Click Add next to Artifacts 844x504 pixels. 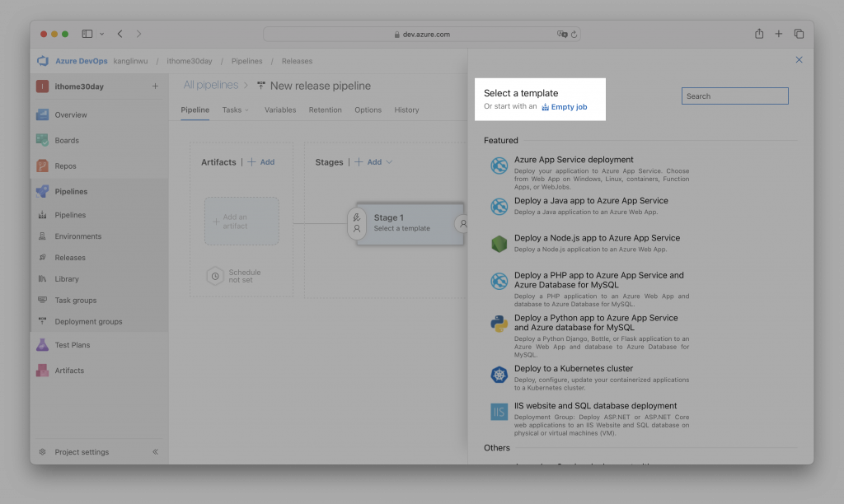pyautogui.click(x=261, y=162)
